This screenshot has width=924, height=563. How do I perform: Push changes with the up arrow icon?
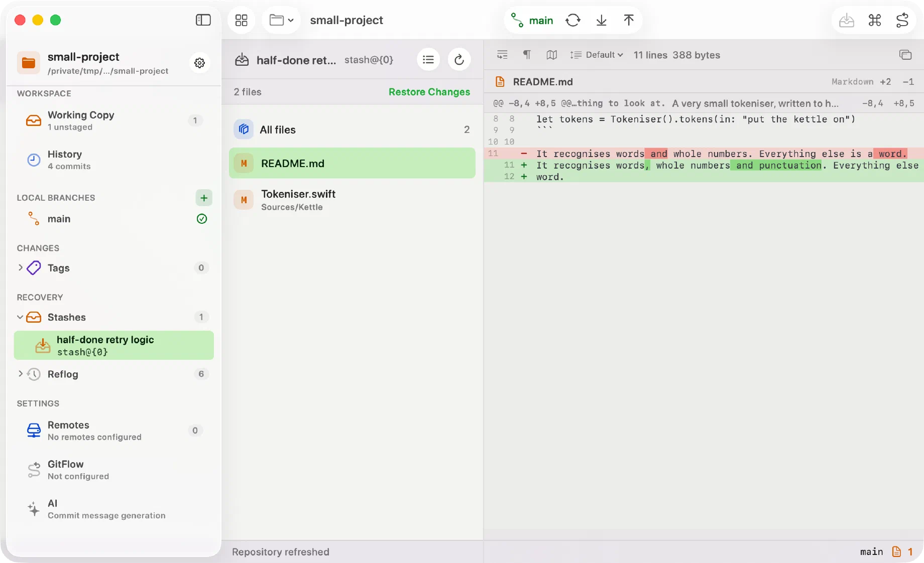629,20
